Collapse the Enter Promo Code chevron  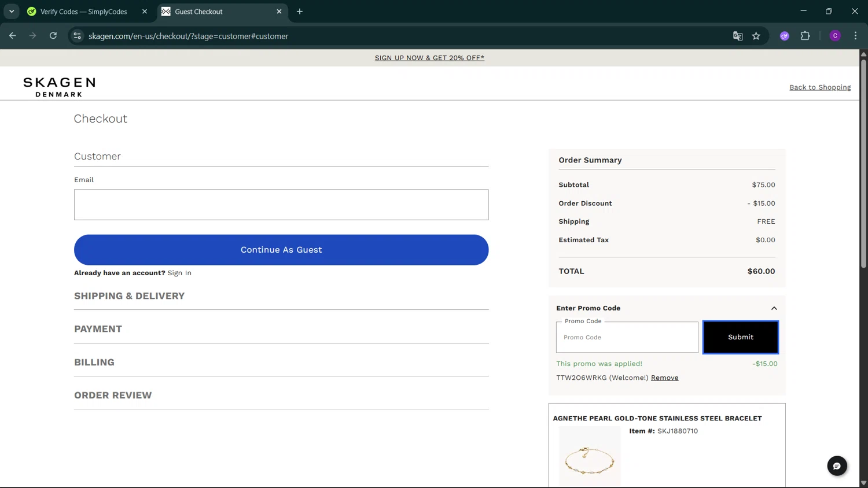pos(774,308)
